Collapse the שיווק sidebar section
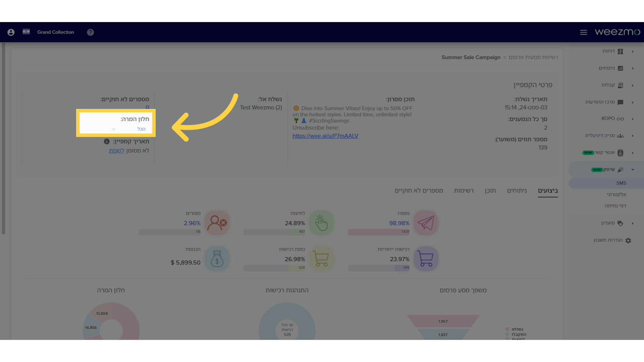This screenshot has height=362, width=644. click(633, 170)
